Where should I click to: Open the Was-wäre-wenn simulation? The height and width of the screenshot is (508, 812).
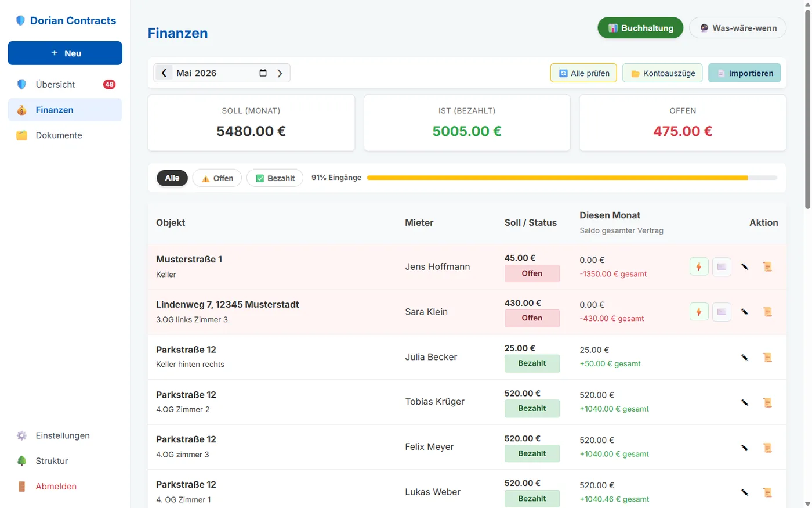738,28
